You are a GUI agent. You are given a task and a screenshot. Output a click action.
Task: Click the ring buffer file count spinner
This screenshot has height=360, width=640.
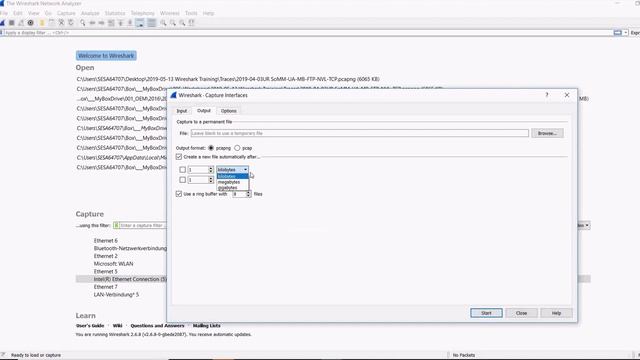pyautogui.click(x=241, y=194)
